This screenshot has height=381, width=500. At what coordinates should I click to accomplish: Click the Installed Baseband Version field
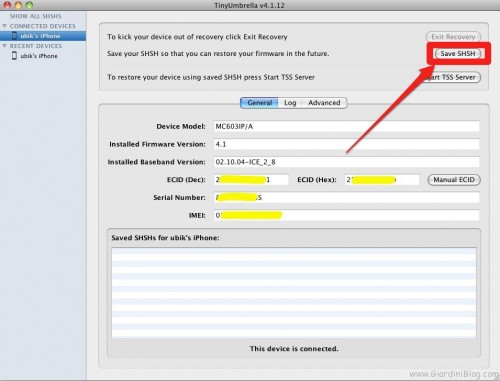[x=346, y=162]
